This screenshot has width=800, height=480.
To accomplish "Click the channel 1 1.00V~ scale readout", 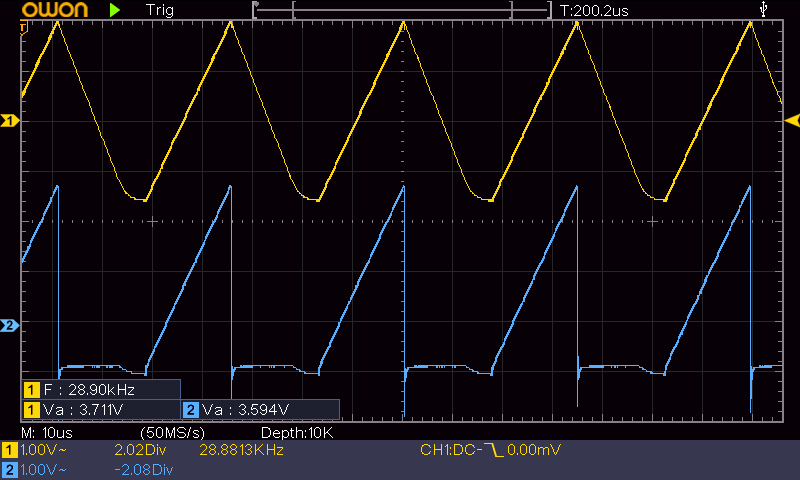I will [x=43, y=450].
